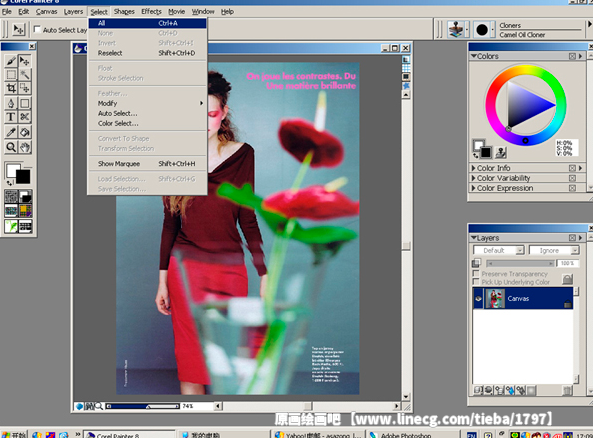Open the File menu
Screen dimensions: 593x438
[6, 12]
